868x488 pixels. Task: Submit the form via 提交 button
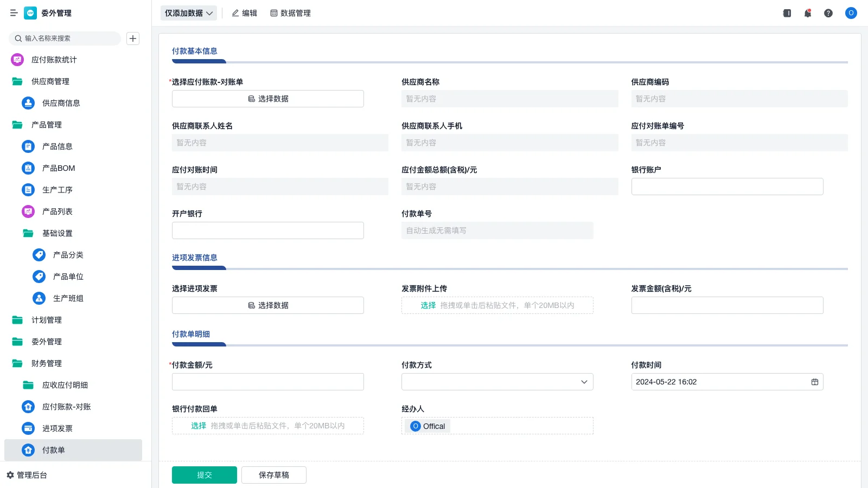coord(204,474)
